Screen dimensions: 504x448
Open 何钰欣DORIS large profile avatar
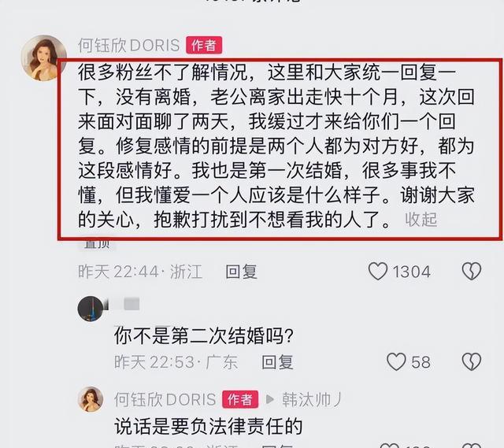point(43,57)
